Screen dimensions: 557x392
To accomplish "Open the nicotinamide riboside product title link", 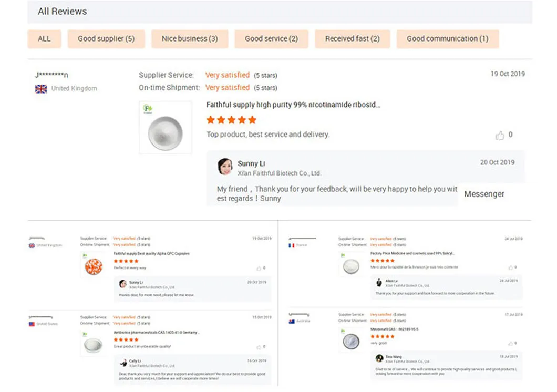I will (x=293, y=105).
